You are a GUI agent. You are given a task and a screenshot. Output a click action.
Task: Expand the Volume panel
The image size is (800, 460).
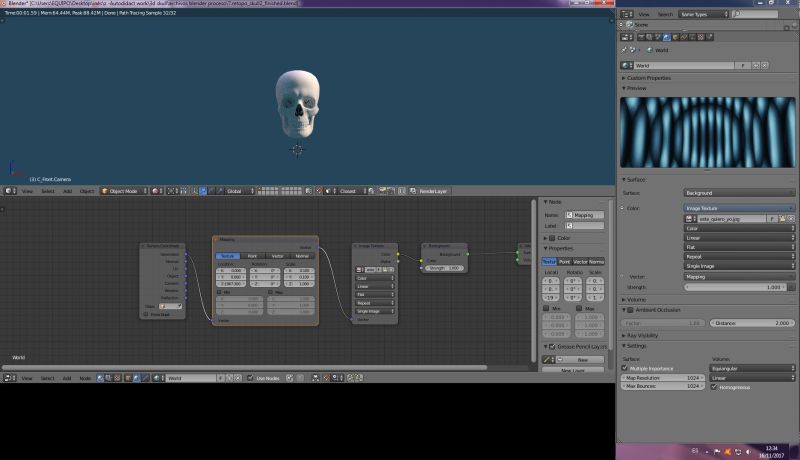tap(634, 300)
